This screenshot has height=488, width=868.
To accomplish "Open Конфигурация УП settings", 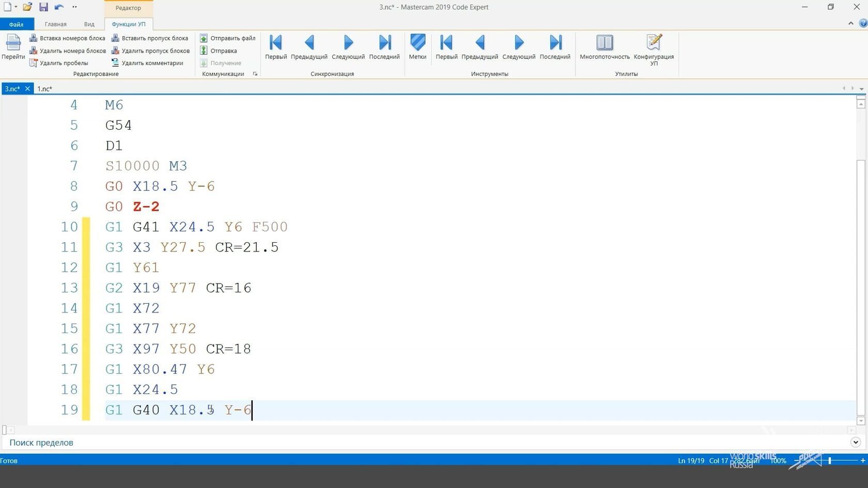I will (x=654, y=50).
